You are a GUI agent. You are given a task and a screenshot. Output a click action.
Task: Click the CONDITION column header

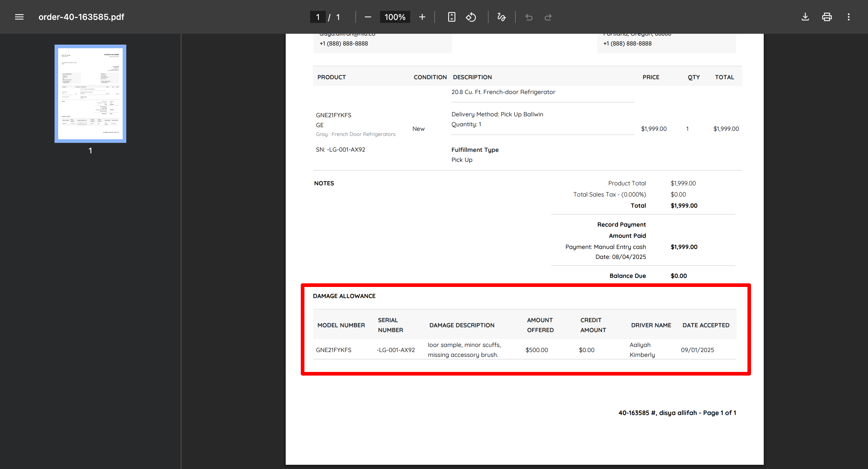click(x=430, y=77)
